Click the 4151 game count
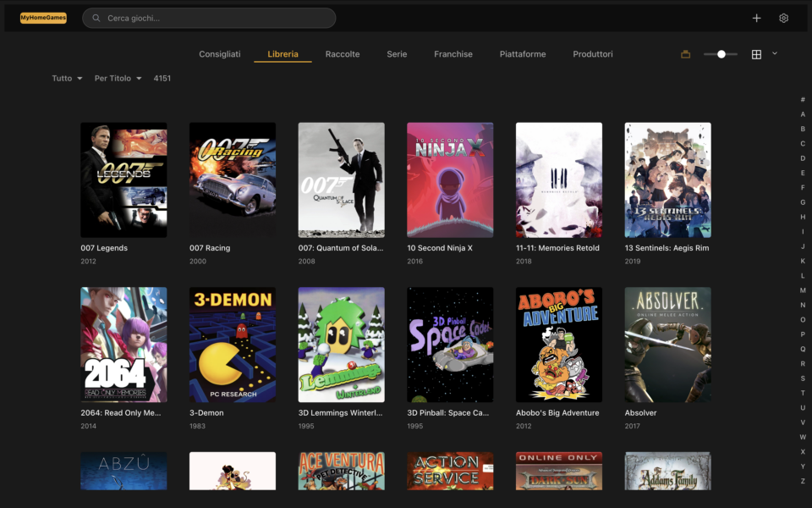The height and width of the screenshot is (508, 812). pos(162,78)
